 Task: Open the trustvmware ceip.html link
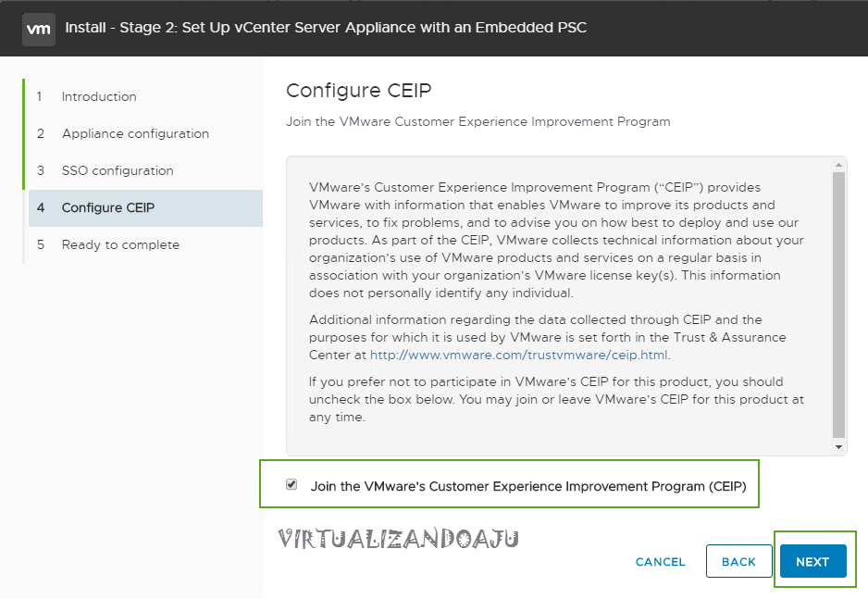[x=519, y=355]
